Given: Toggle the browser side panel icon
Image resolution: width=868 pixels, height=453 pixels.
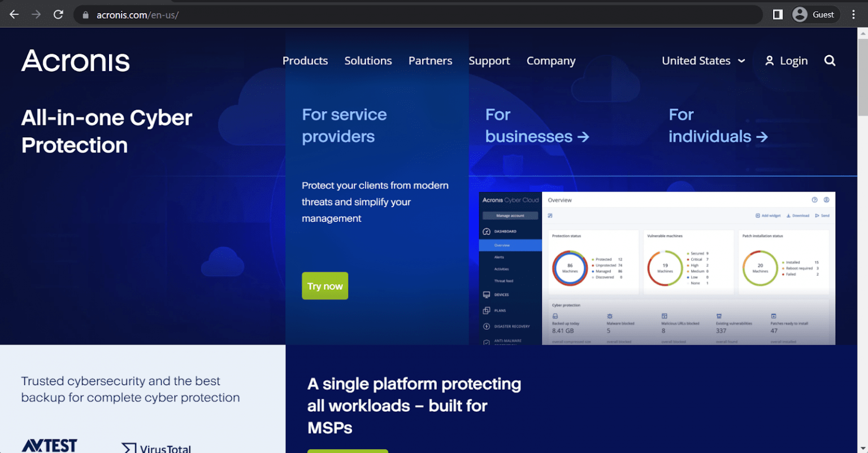Looking at the screenshot, I should pyautogui.click(x=778, y=15).
